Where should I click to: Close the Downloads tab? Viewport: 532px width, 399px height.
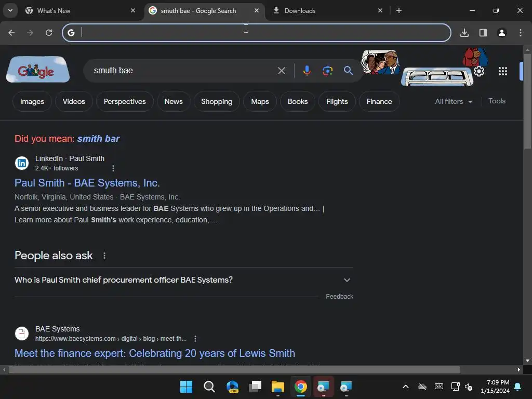380,10
